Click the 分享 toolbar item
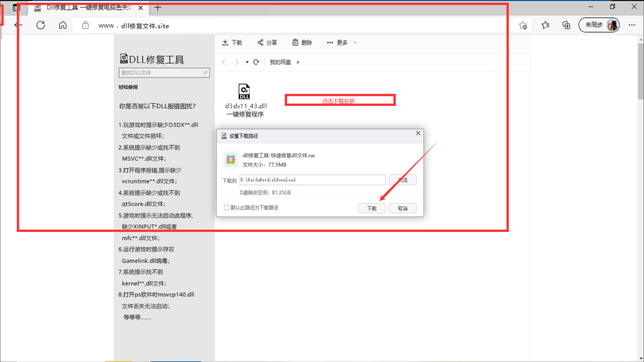Screen dimensions: 644x362 pyautogui.click(x=267, y=43)
